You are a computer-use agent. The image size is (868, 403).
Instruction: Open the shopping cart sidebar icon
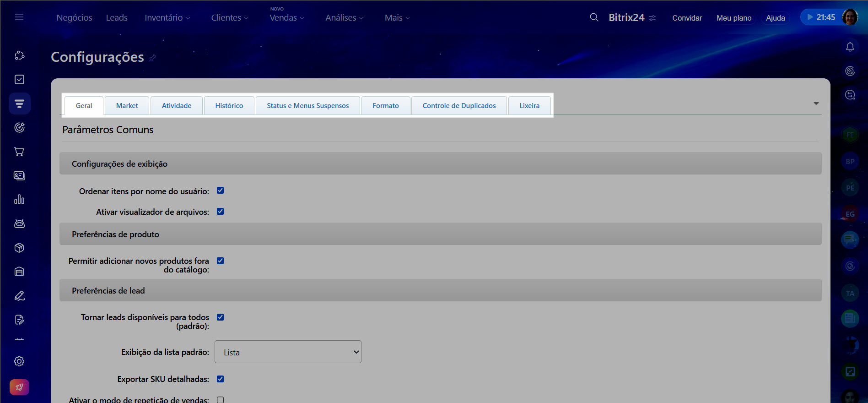(x=19, y=152)
